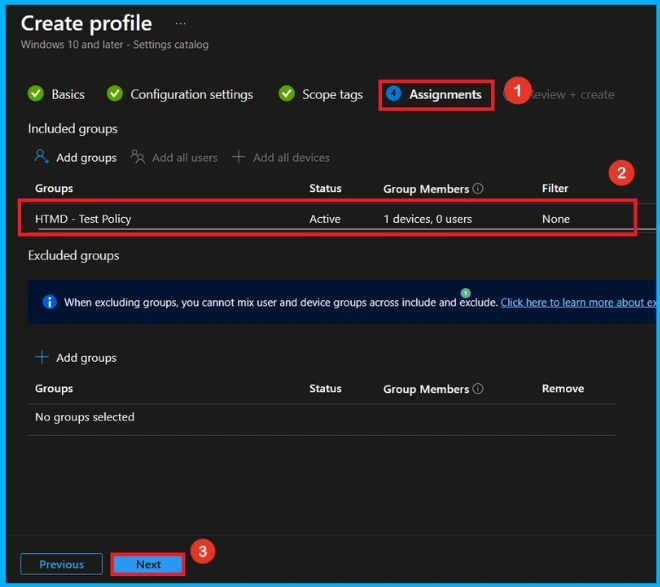Click the Assignments step number icon
This screenshot has width=660, height=587.
tap(394, 93)
